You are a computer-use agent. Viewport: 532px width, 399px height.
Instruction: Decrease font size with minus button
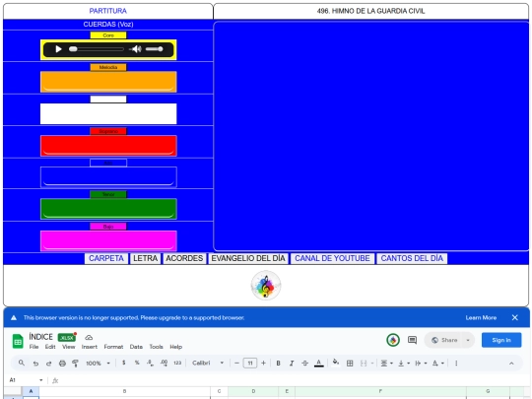click(236, 363)
